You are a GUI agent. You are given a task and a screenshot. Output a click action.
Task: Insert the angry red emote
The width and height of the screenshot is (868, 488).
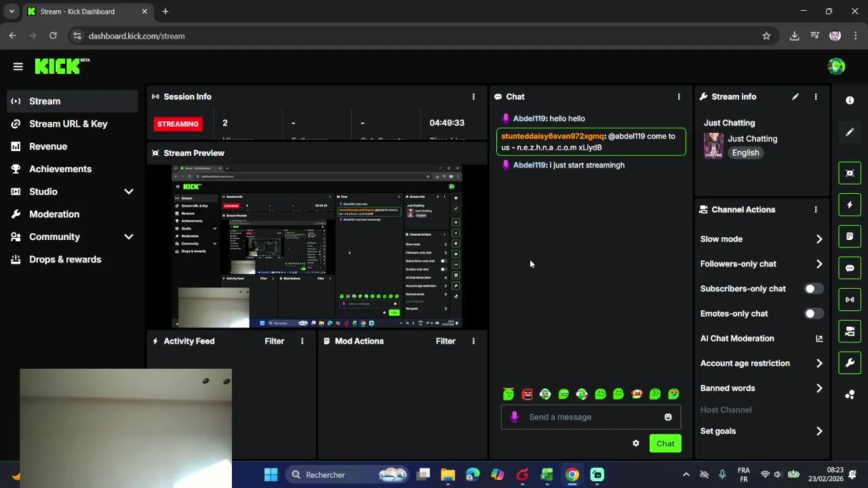pyautogui.click(x=527, y=394)
